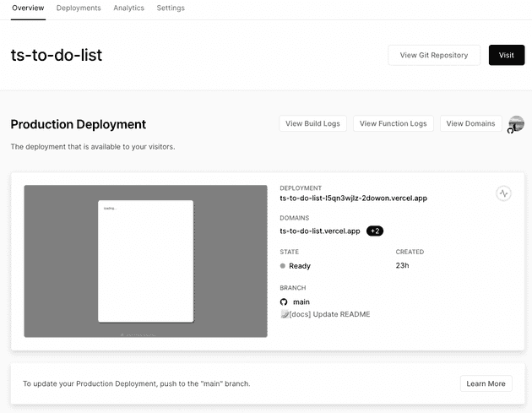Click the View Git Repository button
Screen dimensions: 532x413
tap(433, 55)
